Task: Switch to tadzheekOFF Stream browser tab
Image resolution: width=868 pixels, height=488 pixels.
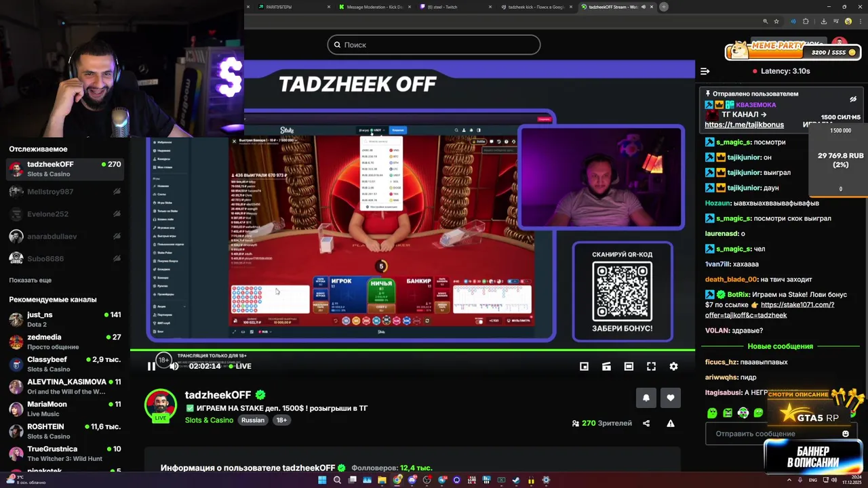Action: coord(617,7)
